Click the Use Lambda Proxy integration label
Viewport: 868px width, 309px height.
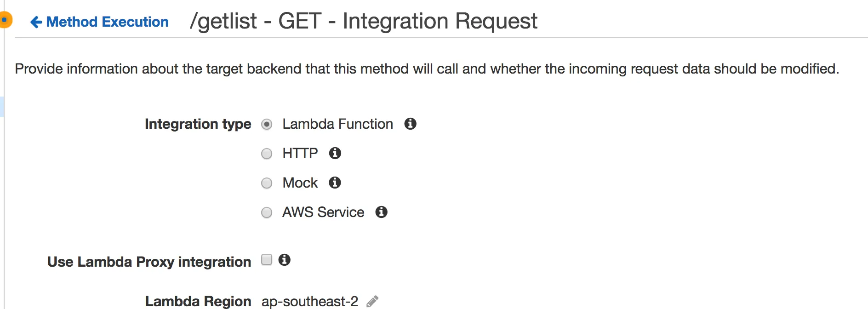tap(149, 262)
